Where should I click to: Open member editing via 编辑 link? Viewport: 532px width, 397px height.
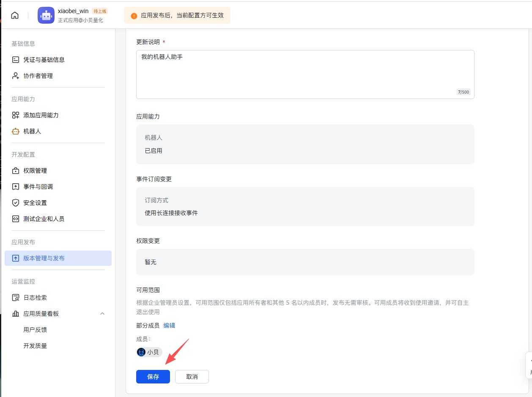pos(169,325)
